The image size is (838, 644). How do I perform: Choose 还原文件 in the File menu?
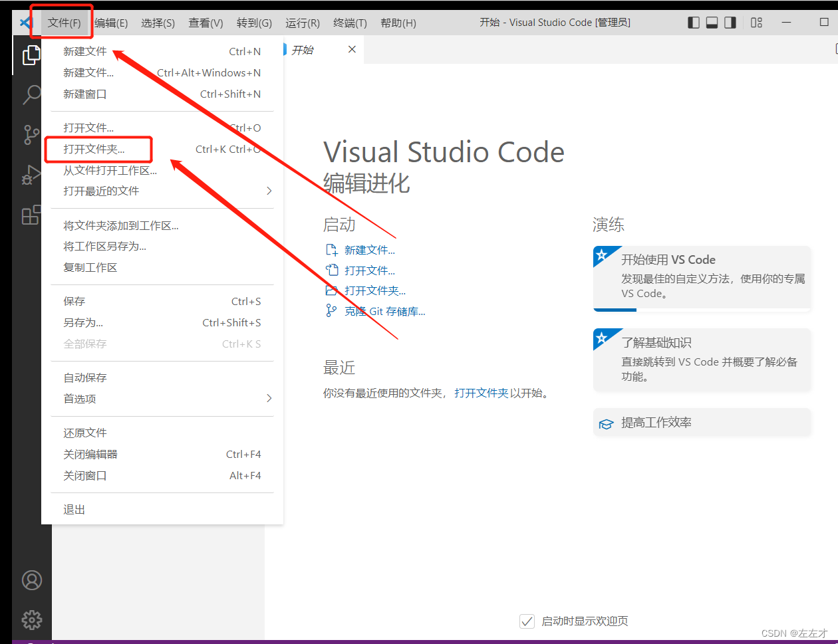(x=162, y=433)
